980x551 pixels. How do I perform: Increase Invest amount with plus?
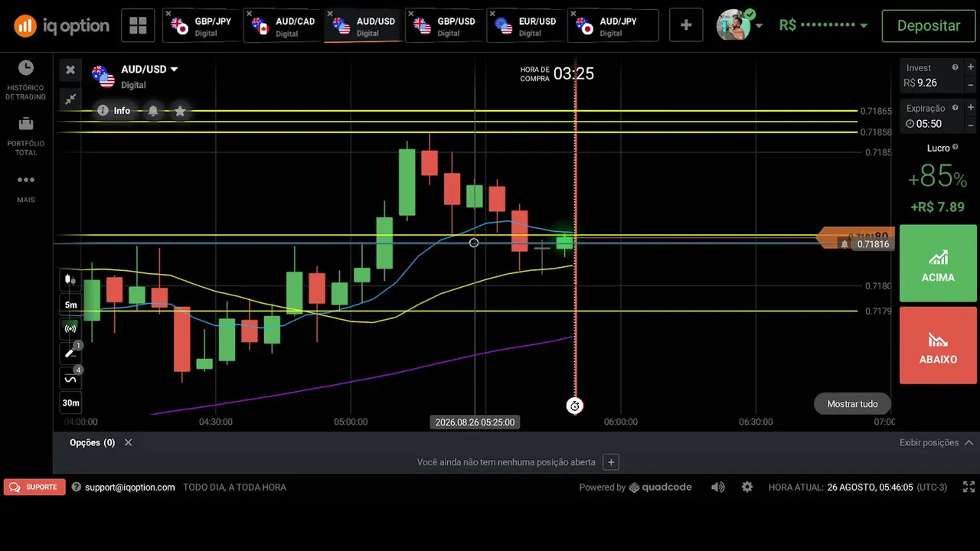[x=970, y=67]
